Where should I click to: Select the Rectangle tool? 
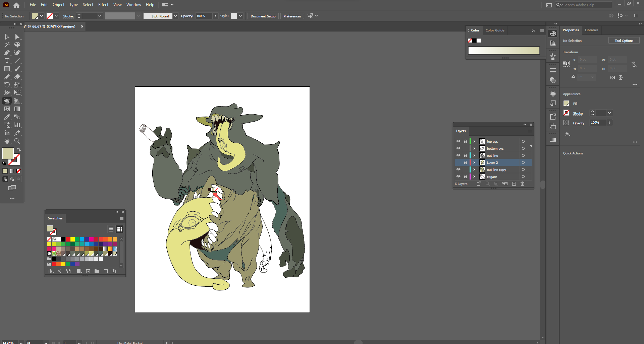coord(7,69)
